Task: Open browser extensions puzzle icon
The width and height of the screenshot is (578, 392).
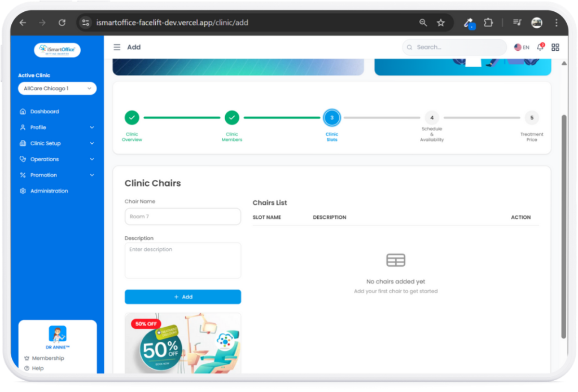Action: click(488, 23)
